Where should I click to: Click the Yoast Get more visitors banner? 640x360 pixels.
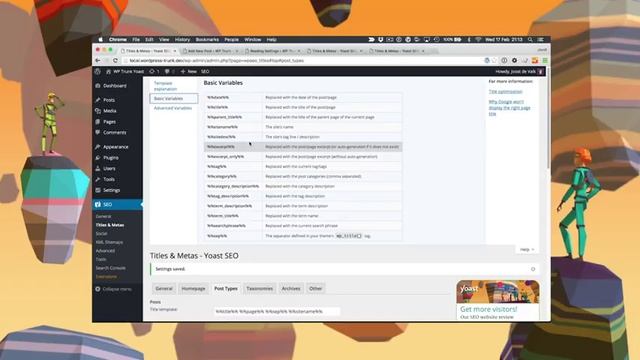tap(498, 300)
